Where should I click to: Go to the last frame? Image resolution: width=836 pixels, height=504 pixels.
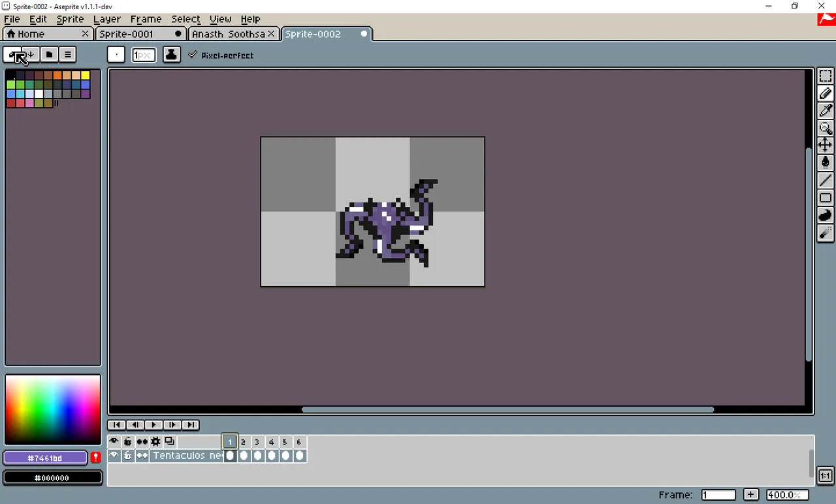190,425
